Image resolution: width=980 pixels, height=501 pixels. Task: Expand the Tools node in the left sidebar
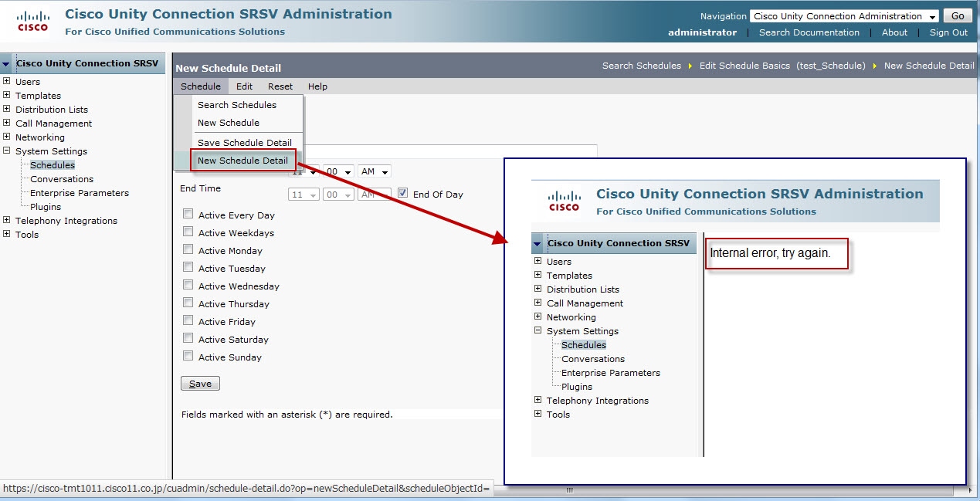coord(7,234)
